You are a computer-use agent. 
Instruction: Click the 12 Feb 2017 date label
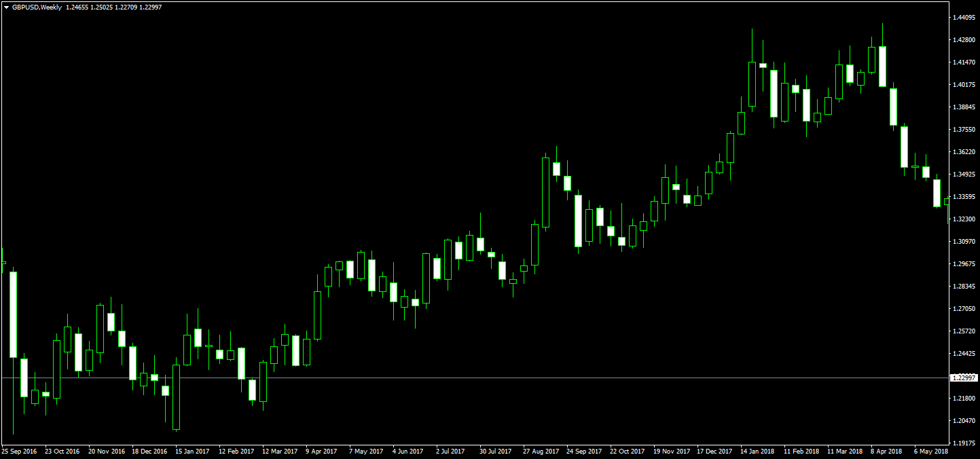[236, 451]
